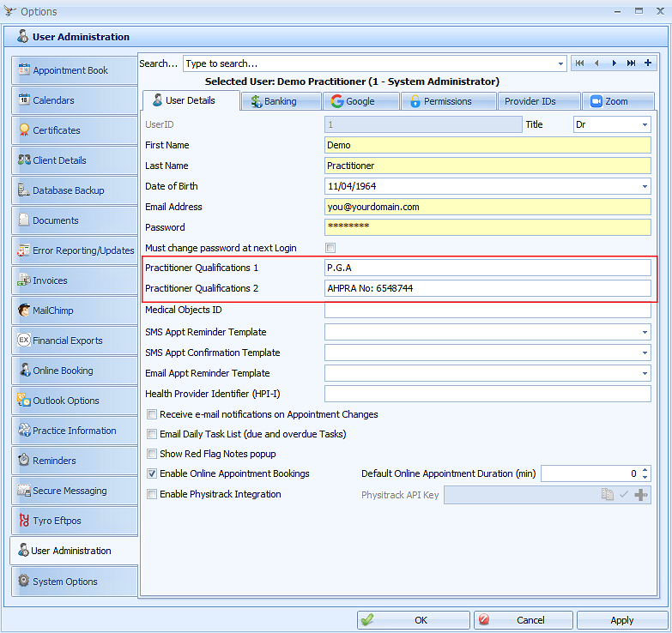Screen dimensions: 672x633
Task: Toggle Show Red Flag Notes popup
Action: click(x=152, y=454)
